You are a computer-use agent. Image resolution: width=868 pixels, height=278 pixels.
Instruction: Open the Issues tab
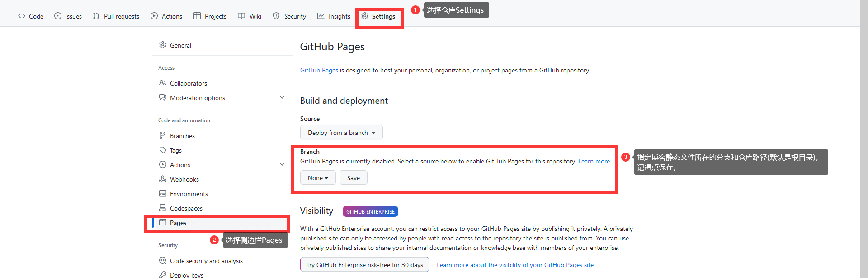pos(68,16)
